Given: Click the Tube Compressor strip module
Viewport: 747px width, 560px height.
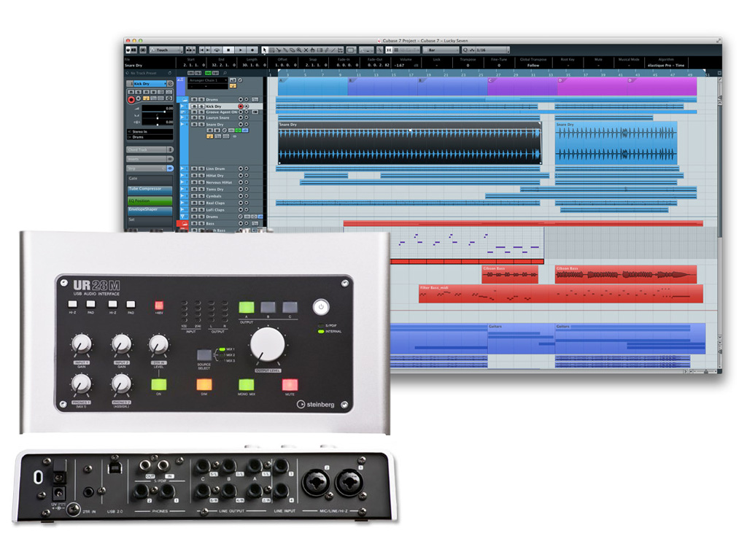Looking at the screenshot, I should (x=150, y=189).
